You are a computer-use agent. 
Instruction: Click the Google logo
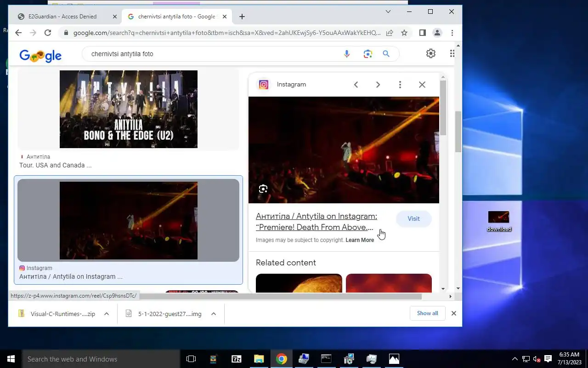pyautogui.click(x=40, y=55)
